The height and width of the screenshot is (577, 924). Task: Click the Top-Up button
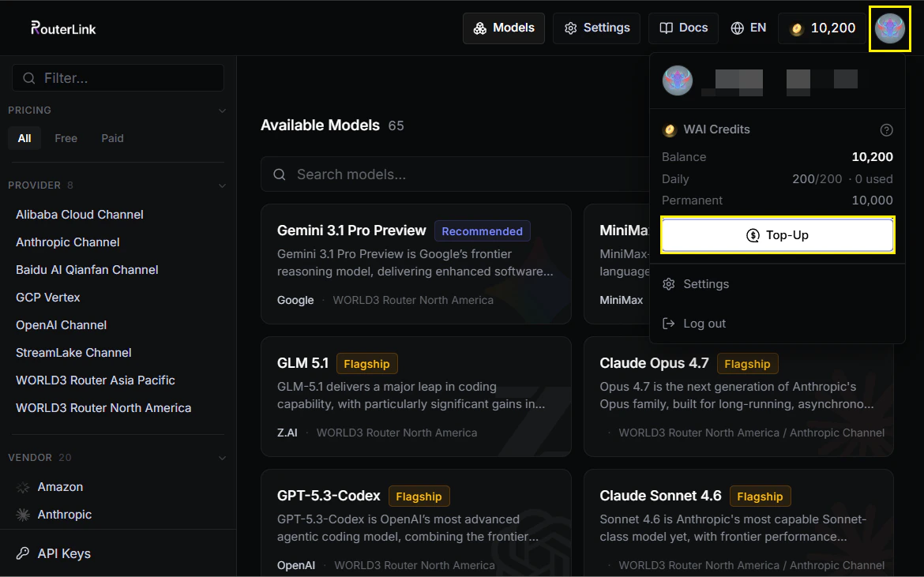pos(777,235)
